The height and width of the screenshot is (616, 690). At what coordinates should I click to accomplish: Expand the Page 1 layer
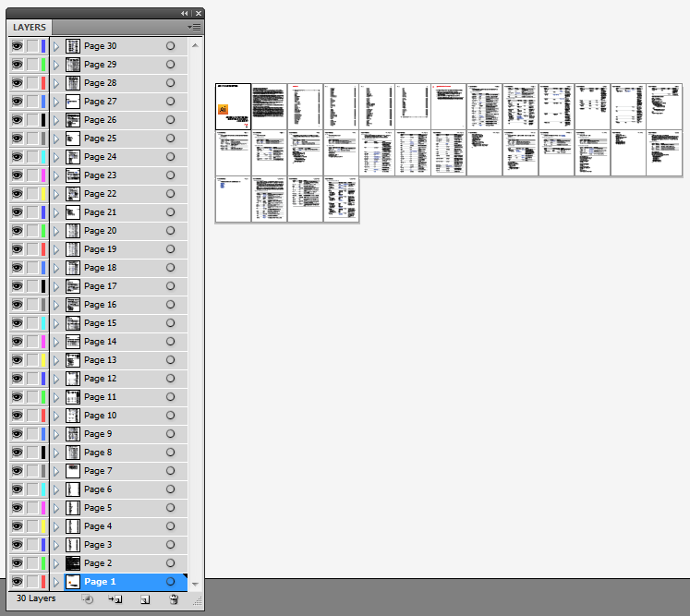(x=56, y=582)
